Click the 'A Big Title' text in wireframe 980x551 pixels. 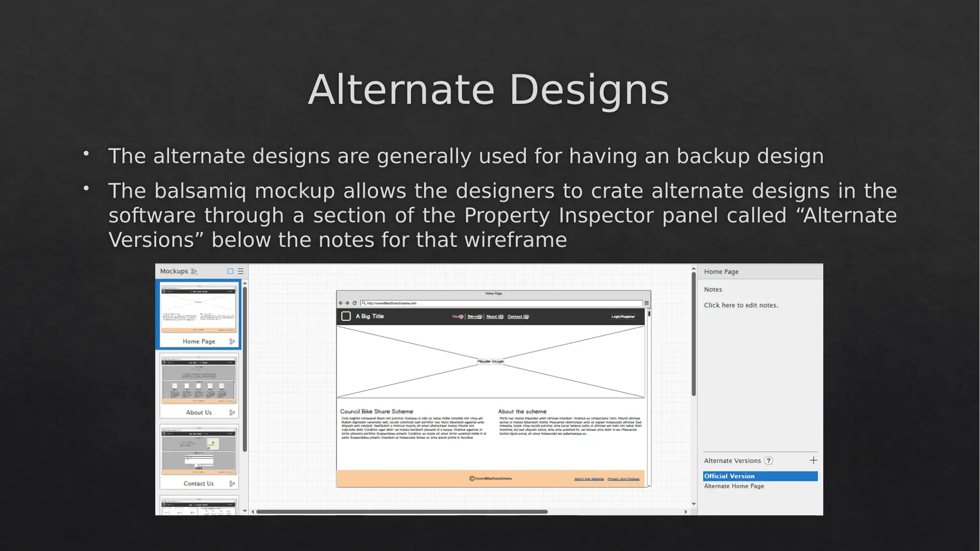coord(370,316)
